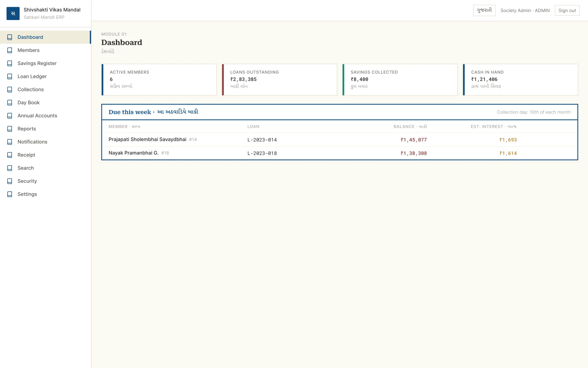Open Annual Accounts label in sidebar
This screenshot has width=588, height=368.
point(37,116)
